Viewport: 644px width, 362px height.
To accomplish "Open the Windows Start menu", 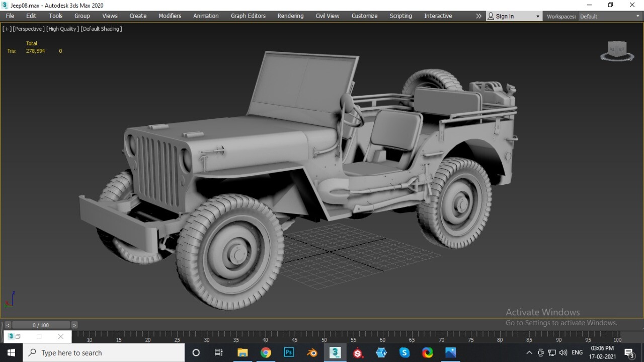I will (x=11, y=352).
